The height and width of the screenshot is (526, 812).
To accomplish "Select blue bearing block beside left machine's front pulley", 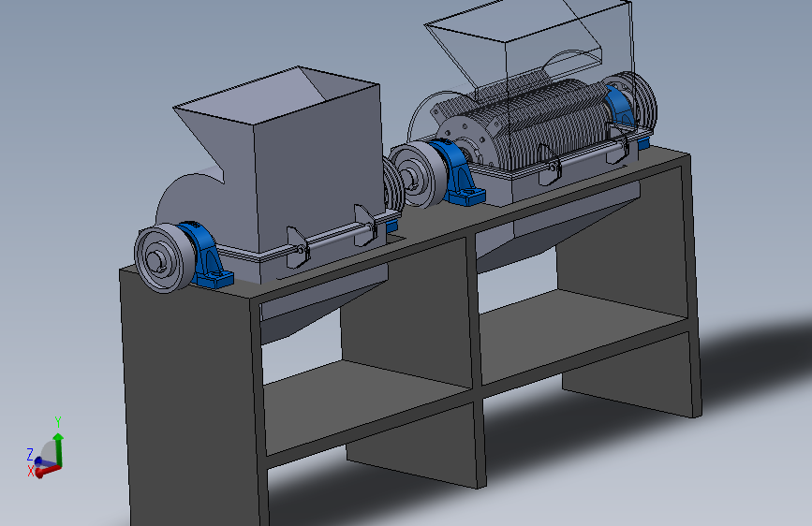I will 207,256.
